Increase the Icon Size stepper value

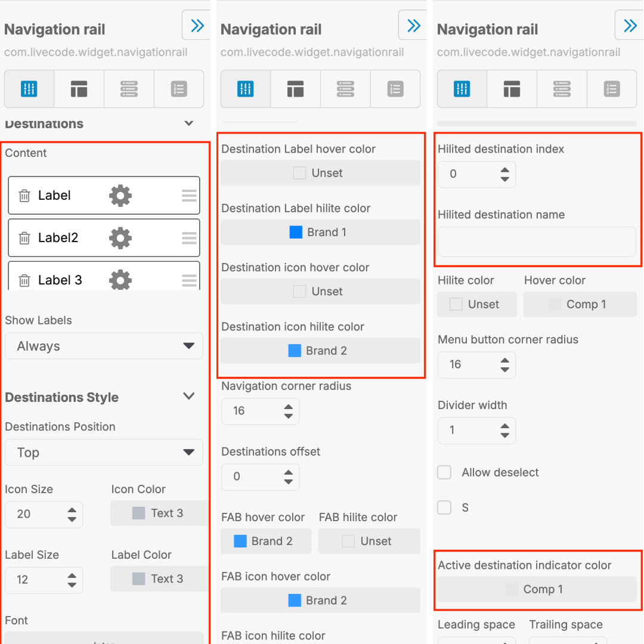pos(72,510)
